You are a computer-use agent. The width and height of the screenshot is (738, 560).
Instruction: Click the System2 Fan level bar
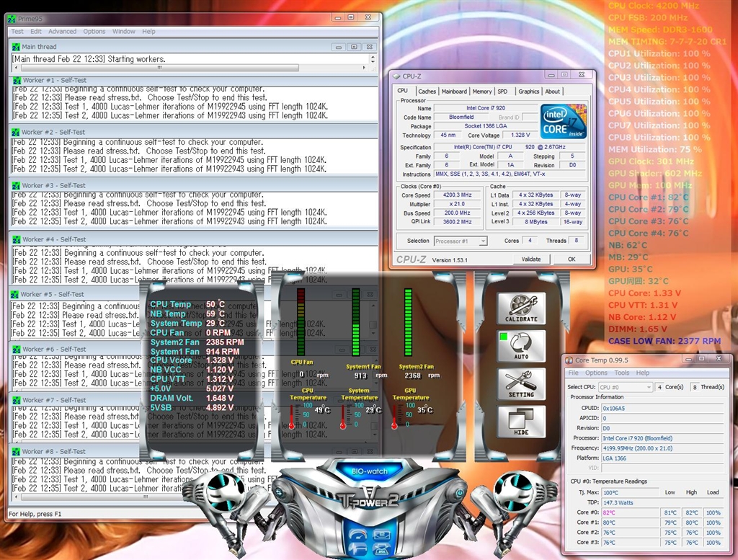click(x=408, y=322)
